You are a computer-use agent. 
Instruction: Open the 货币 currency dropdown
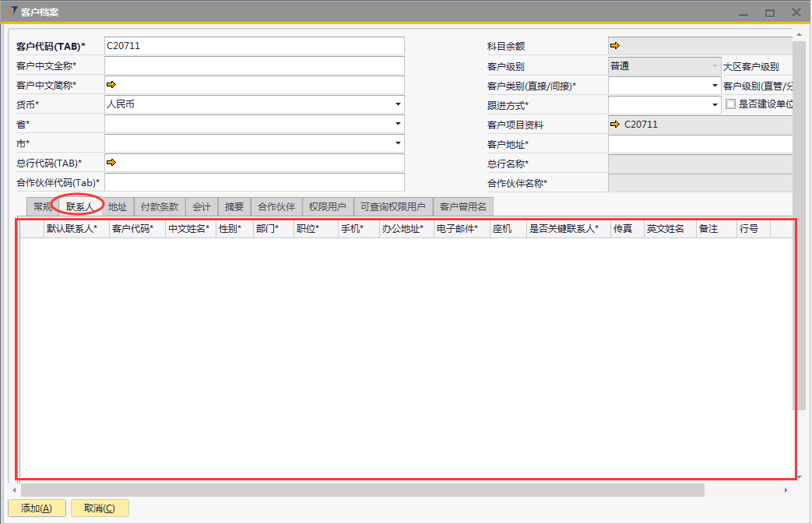pyautogui.click(x=398, y=104)
